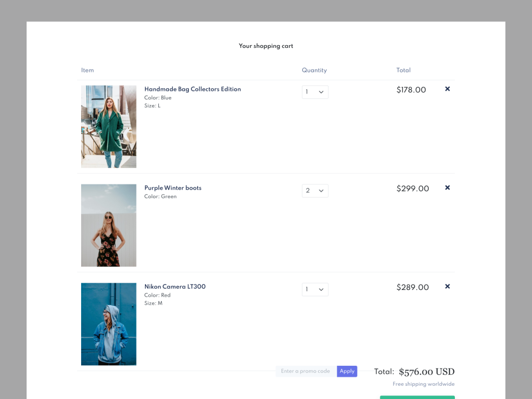Viewport: 532px width, 399px height.
Task: Open the Nikon Camera LT300 product page
Action: [x=175, y=287]
